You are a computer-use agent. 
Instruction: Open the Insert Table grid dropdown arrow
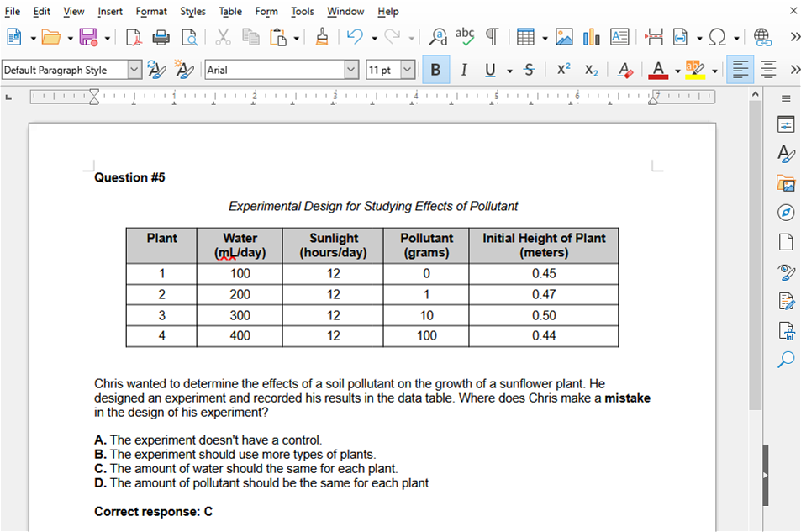pos(545,39)
